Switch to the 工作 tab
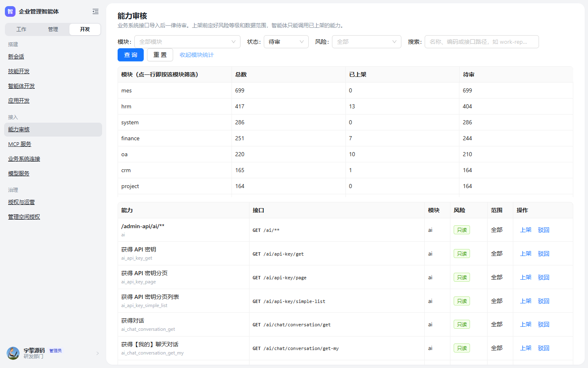588x368 pixels. [21, 29]
